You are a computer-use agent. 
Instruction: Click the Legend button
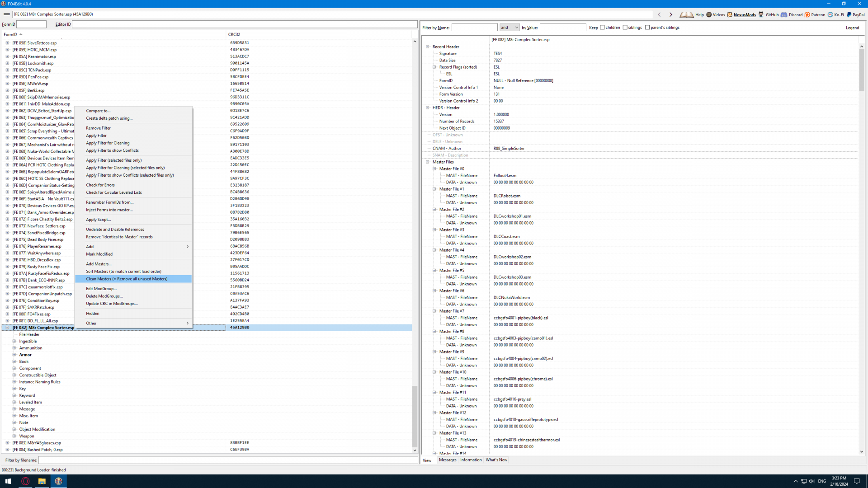[x=852, y=28]
